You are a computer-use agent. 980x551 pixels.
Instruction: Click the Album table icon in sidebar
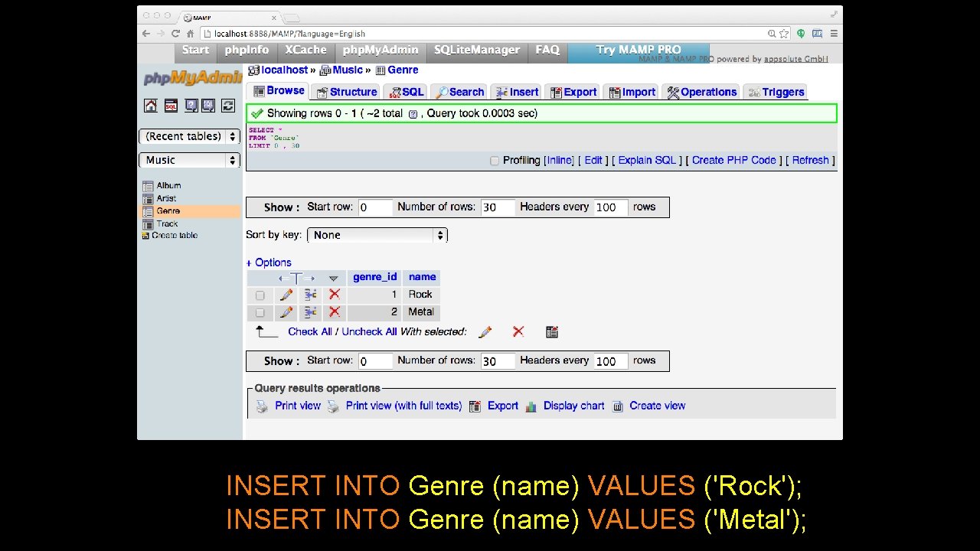[148, 186]
